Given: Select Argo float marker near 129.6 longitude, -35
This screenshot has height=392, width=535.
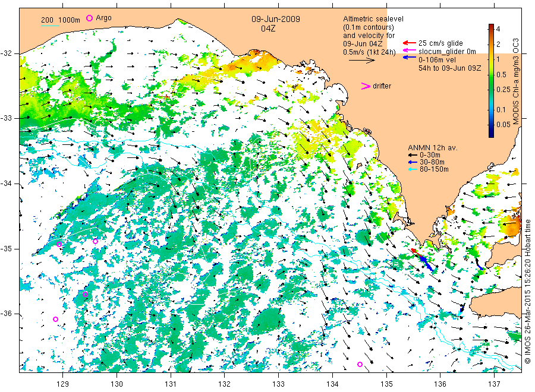Looking at the screenshot, I should [96, 241].
